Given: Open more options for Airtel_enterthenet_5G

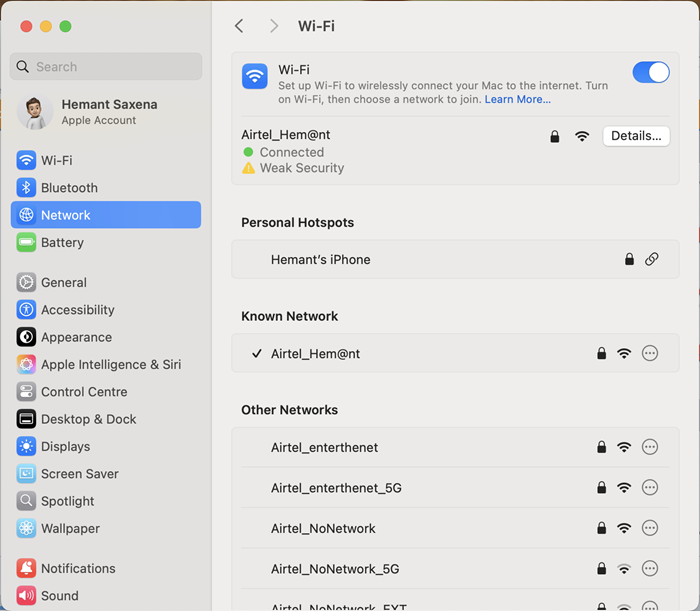Looking at the screenshot, I should coord(650,487).
